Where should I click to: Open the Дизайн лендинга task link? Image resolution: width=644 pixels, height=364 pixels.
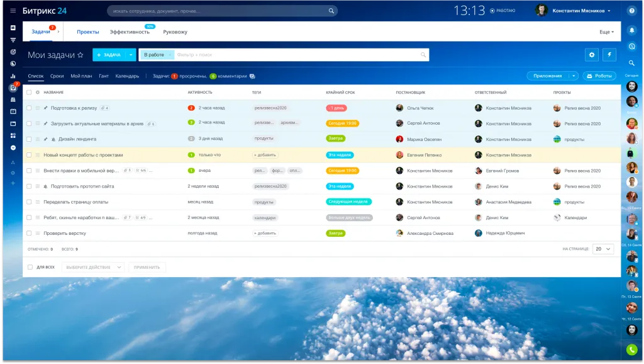click(x=77, y=139)
